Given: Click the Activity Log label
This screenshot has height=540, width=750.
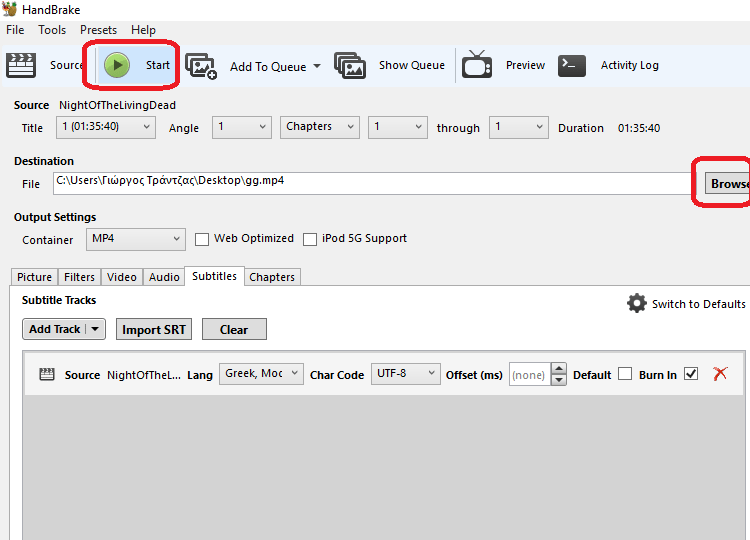Looking at the screenshot, I should (x=629, y=65).
